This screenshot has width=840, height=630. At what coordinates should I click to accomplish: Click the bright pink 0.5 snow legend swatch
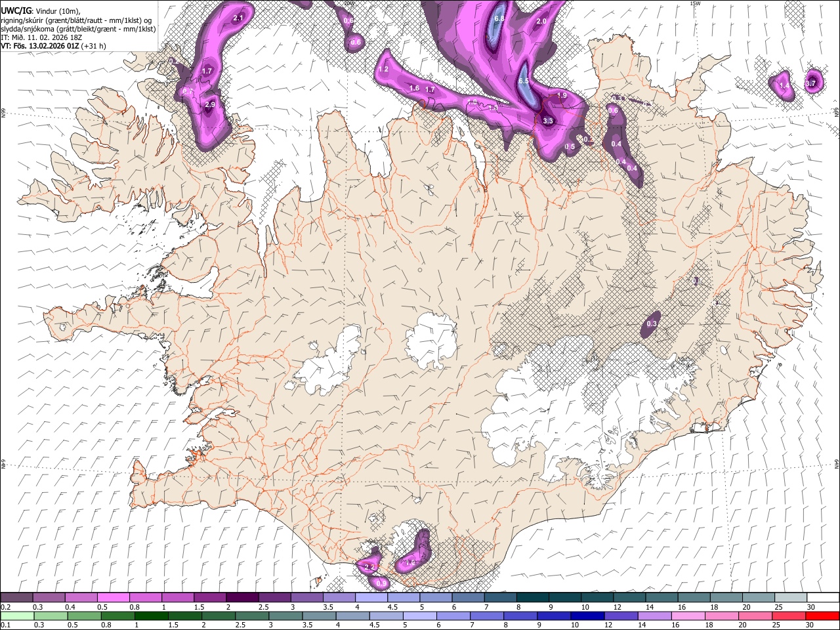(113, 597)
